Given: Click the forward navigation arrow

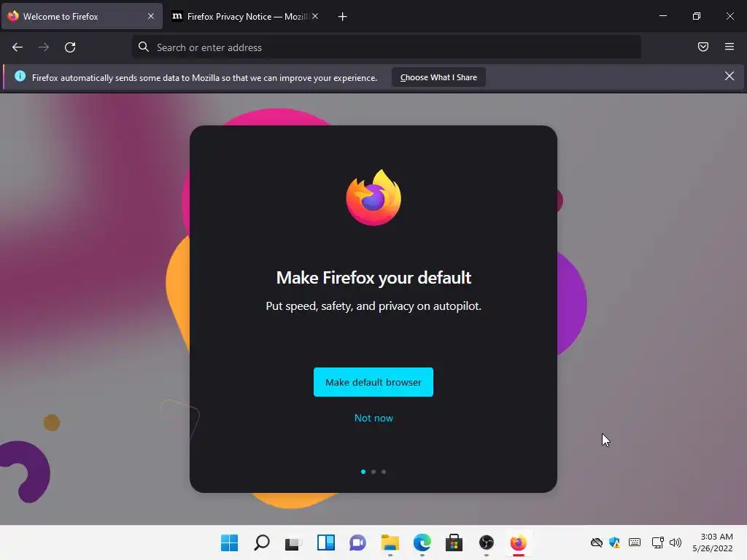Looking at the screenshot, I should pos(44,47).
